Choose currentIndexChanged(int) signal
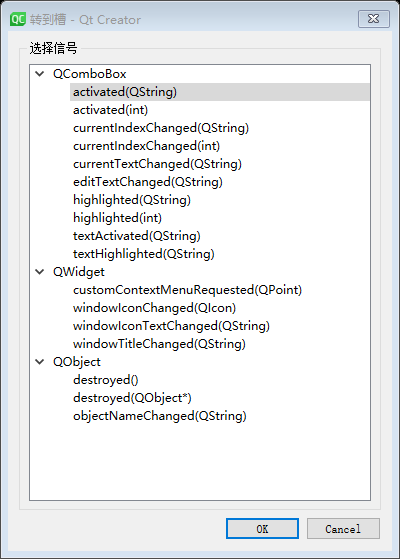The width and height of the screenshot is (400, 559). 147,146
